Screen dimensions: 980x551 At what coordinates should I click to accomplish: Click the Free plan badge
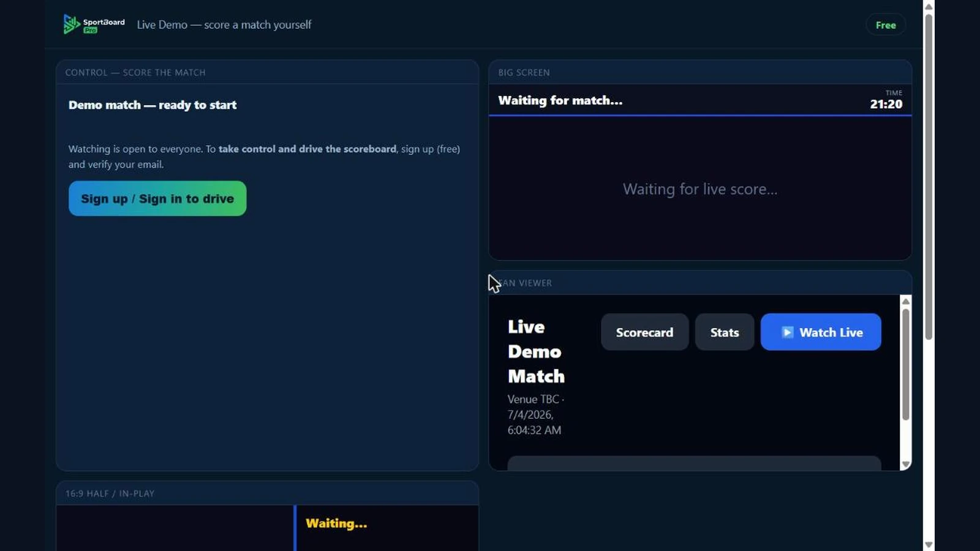point(886,25)
